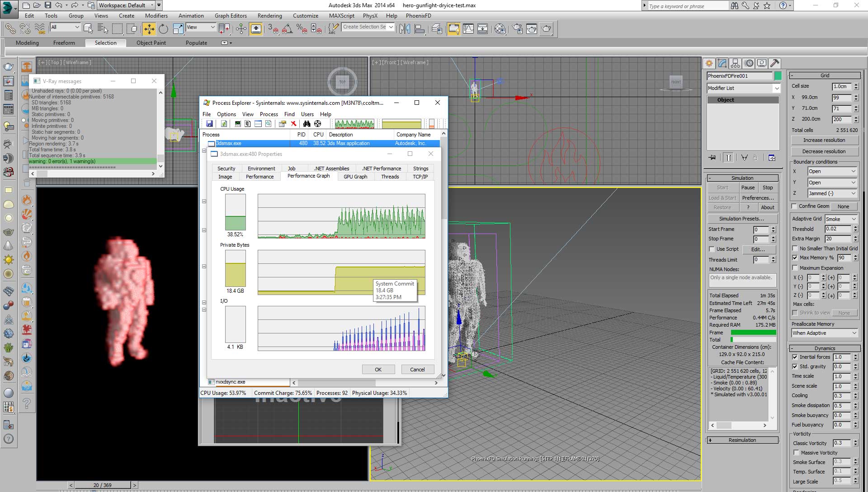The image size is (868, 492).
Task: Open the Utilities hammer panel tab
Action: click(x=774, y=63)
